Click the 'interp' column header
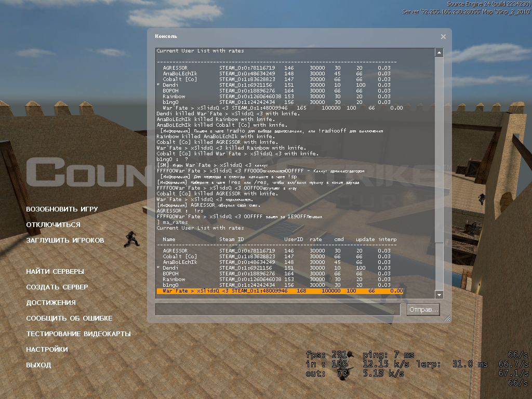 click(x=388, y=240)
